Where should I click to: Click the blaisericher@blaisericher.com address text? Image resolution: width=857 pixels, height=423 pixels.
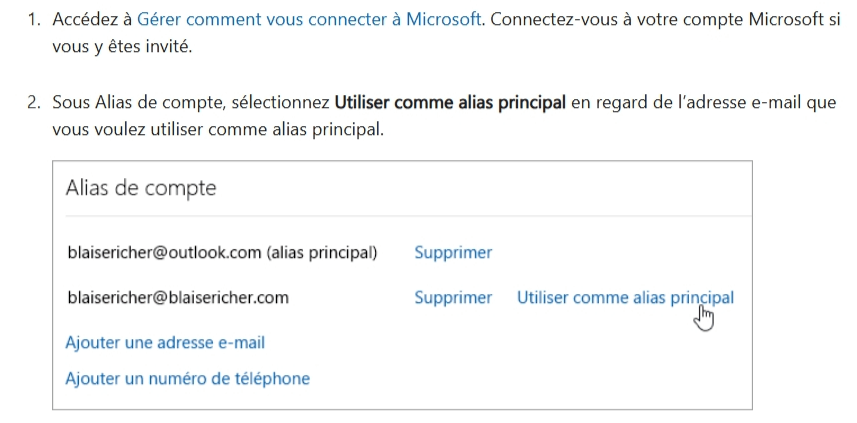178,297
